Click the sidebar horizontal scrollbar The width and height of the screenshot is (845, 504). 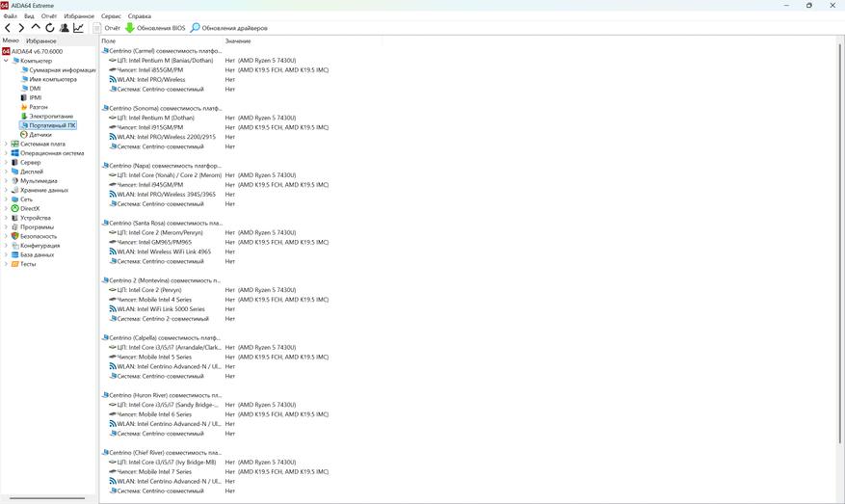(x=47, y=498)
